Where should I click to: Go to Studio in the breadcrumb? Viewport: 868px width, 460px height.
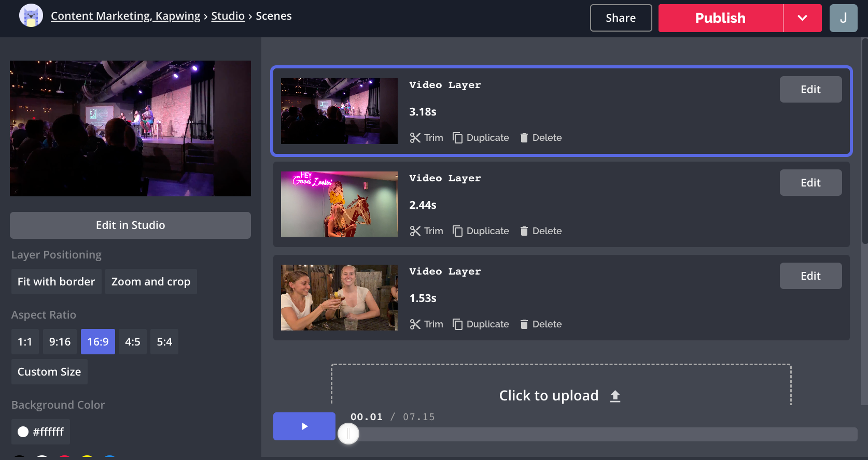click(228, 16)
